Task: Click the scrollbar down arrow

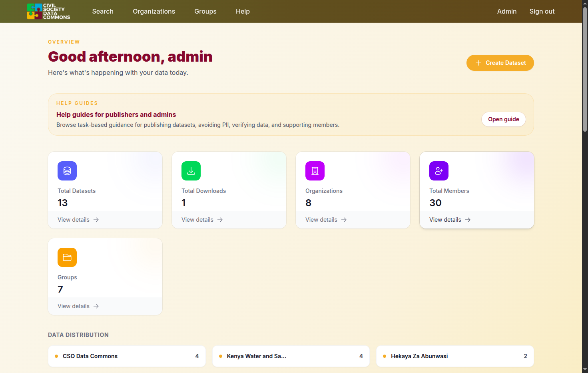Action: 585,369
